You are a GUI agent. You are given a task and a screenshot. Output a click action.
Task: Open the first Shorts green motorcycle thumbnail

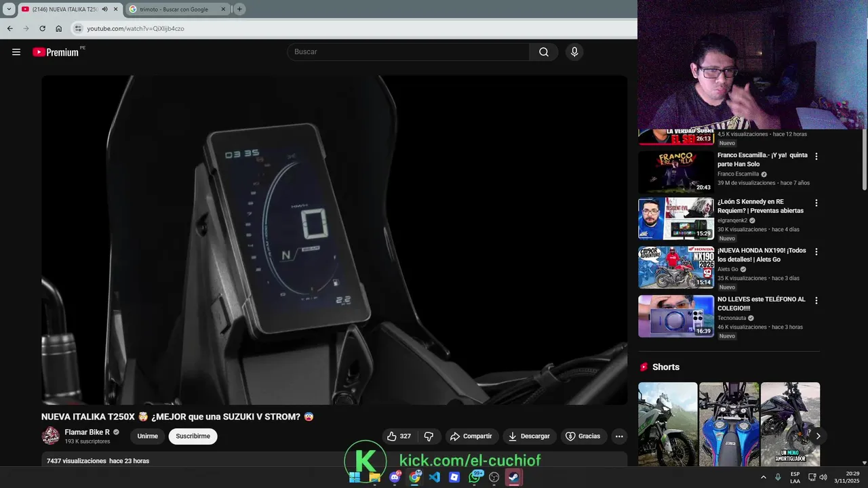[668, 424]
